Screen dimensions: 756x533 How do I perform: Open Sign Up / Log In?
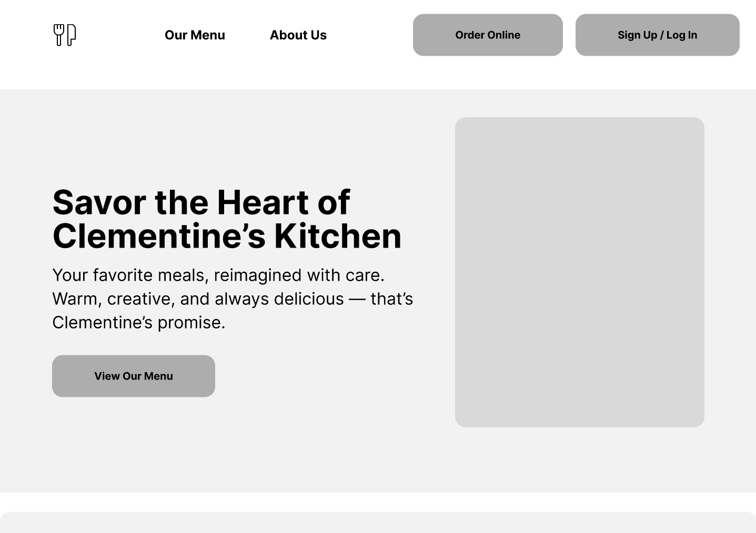tap(657, 35)
